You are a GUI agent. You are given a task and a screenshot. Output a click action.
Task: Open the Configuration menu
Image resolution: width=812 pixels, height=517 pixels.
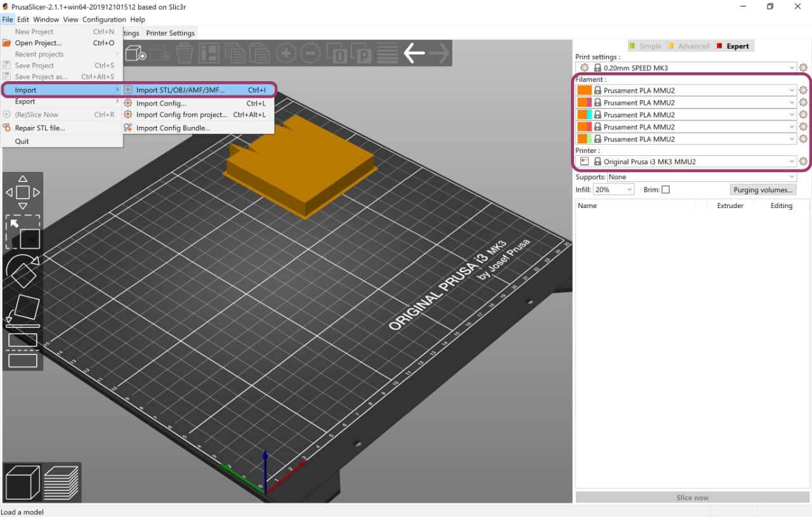[x=105, y=20]
